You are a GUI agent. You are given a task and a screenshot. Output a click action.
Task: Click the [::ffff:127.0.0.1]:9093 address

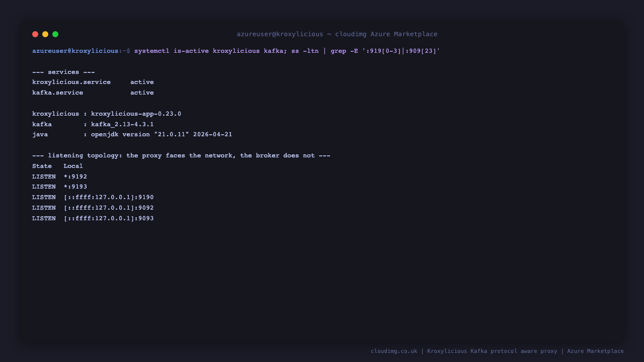click(109, 218)
